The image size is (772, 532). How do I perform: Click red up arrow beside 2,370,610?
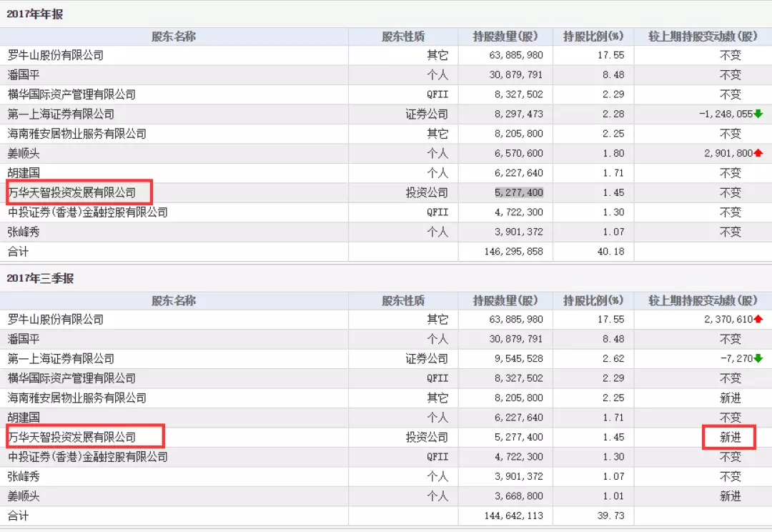coord(758,320)
